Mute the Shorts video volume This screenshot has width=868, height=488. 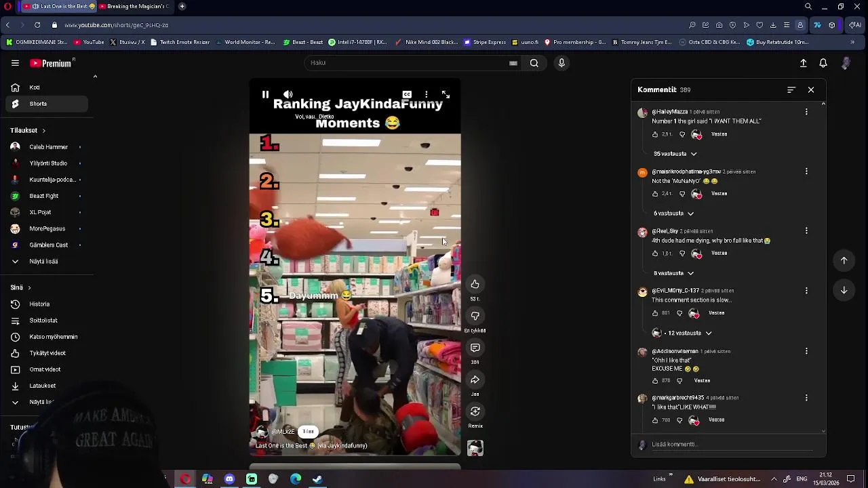pyautogui.click(x=288, y=95)
